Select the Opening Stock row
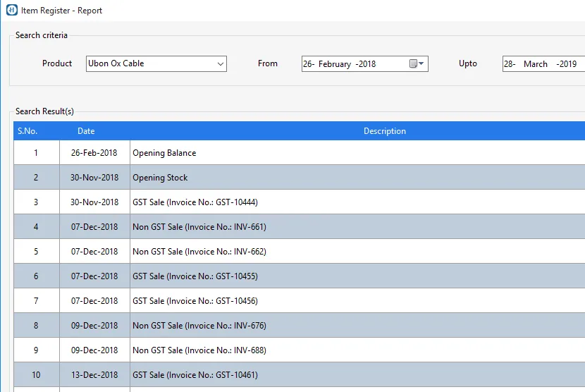The height and width of the screenshot is (392, 585). pyautogui.click(x=160, y=178)
